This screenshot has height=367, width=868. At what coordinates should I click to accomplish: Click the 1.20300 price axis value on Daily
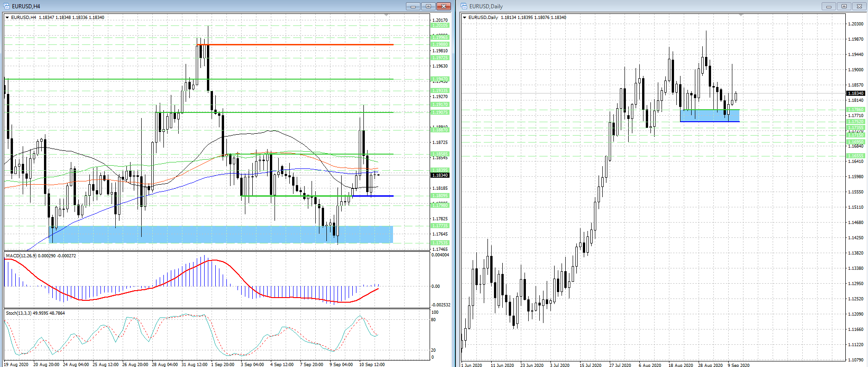coord(856,24)
